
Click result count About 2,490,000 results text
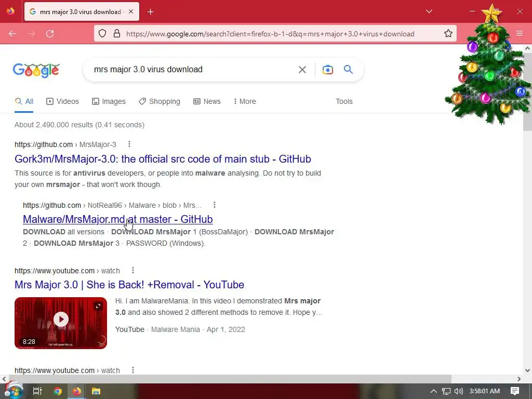79,125
